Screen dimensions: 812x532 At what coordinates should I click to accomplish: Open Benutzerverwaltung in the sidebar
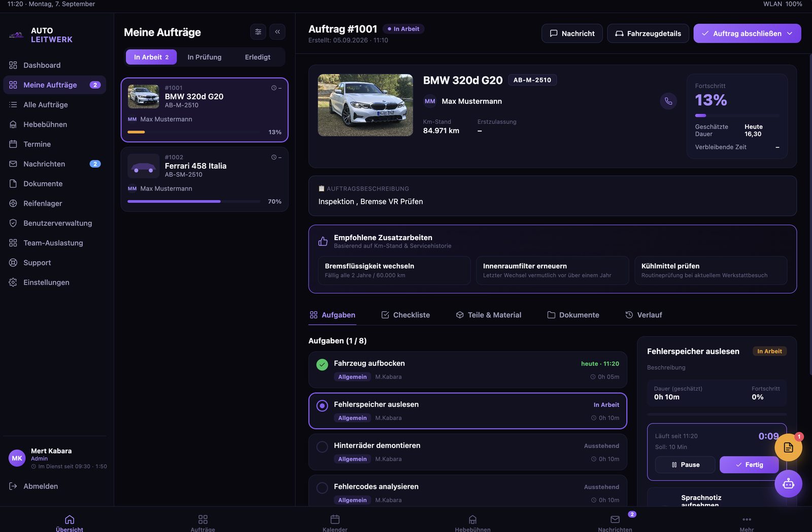tap(55, 223)
